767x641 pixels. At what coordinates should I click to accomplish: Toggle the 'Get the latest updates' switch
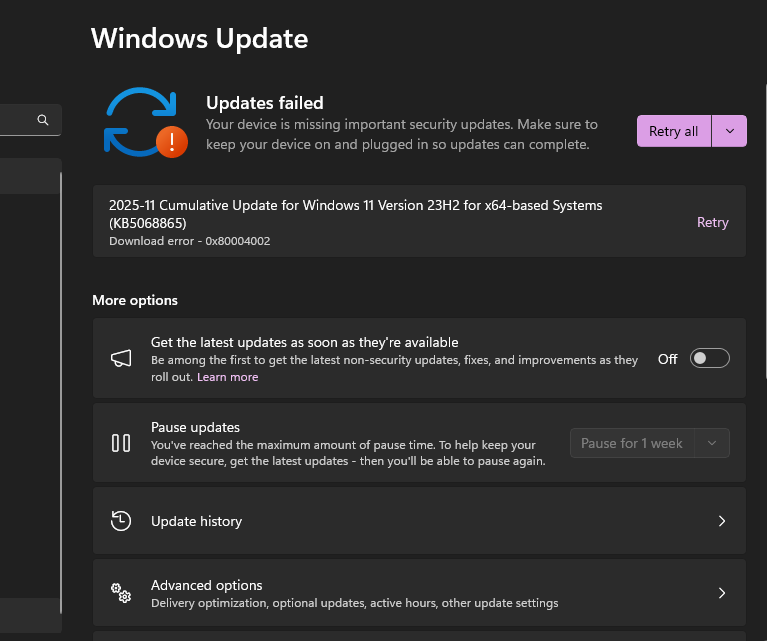(709, 359)
